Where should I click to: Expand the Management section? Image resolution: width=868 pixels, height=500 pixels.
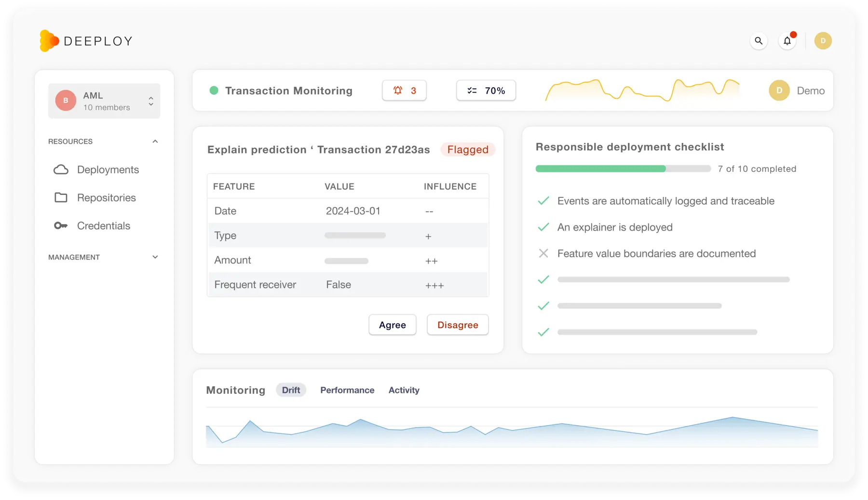tap(155, 257)
